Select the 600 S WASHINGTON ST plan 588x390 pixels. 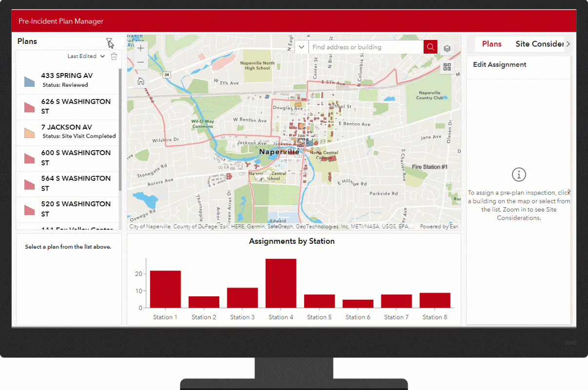pyautogui.click(x=68, y=158)
